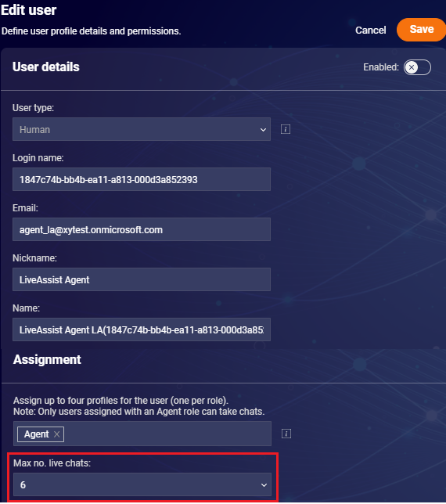Viewport: 446px width, 504px height.
Task: Focus the Login name field
Action: (x=142, y=179)
